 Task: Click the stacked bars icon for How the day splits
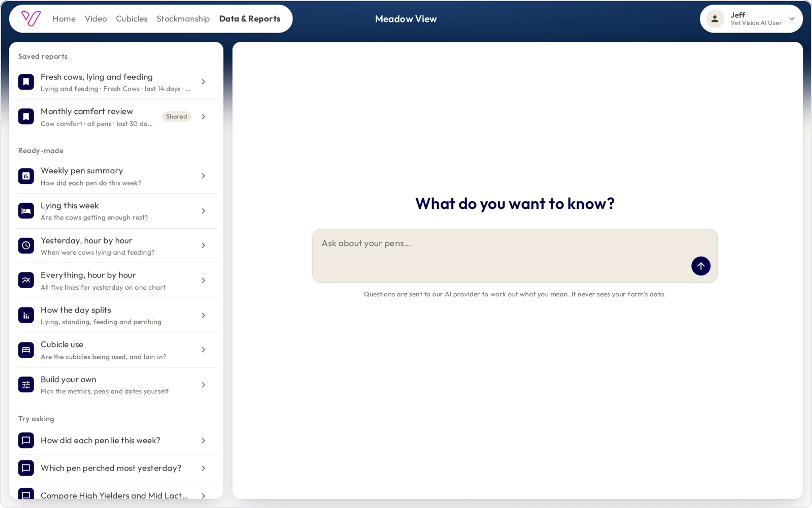(x=26, y=315)
